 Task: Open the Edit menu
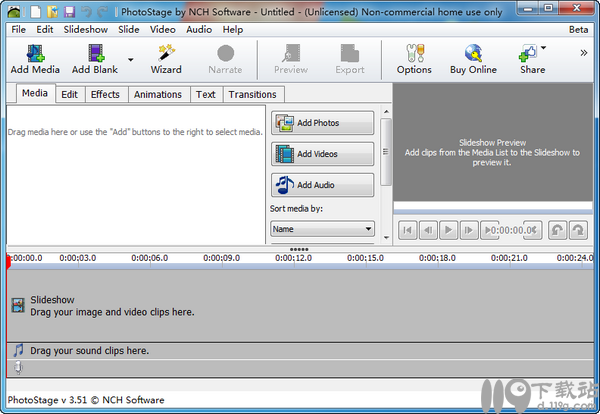45,29
